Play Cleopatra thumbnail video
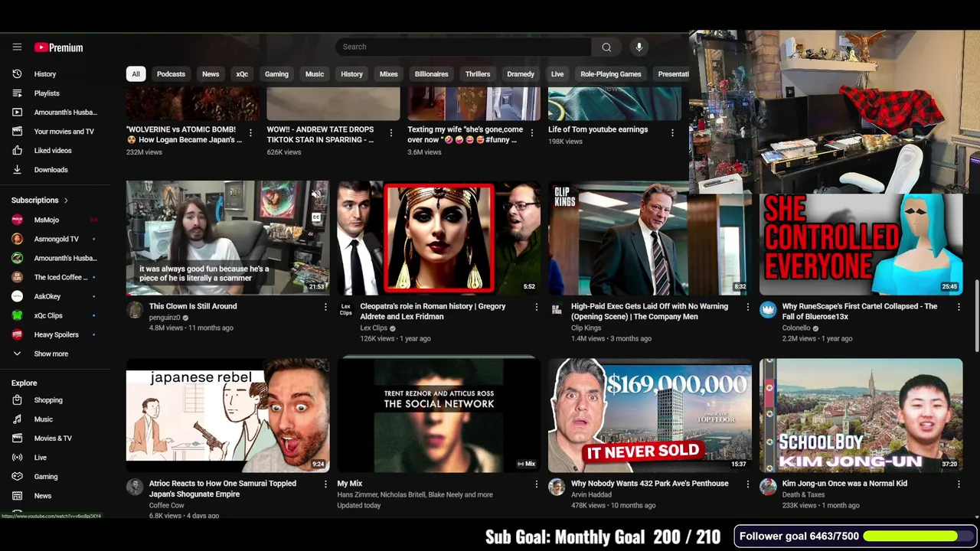980x551 pixels. [x=439, y=238]
